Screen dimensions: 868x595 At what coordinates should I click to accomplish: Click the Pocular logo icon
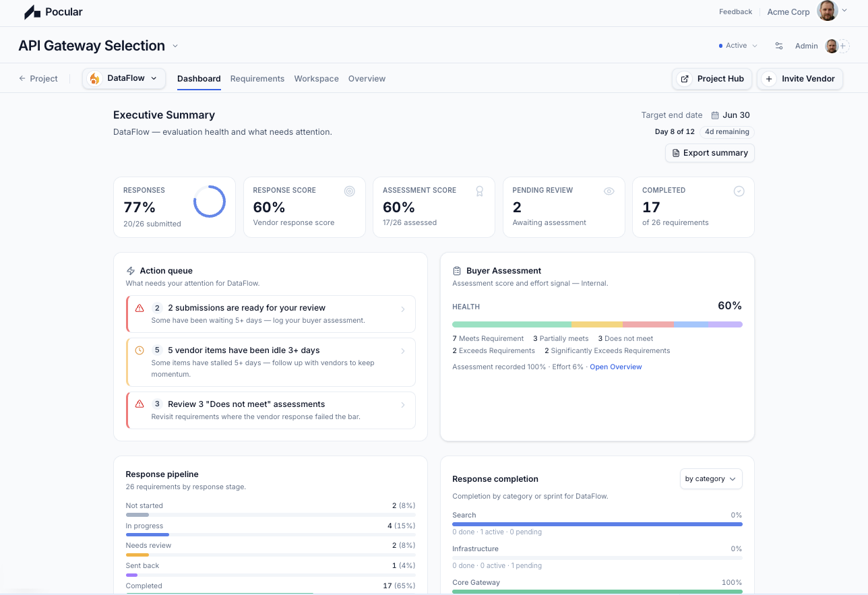tap(32, 12)
